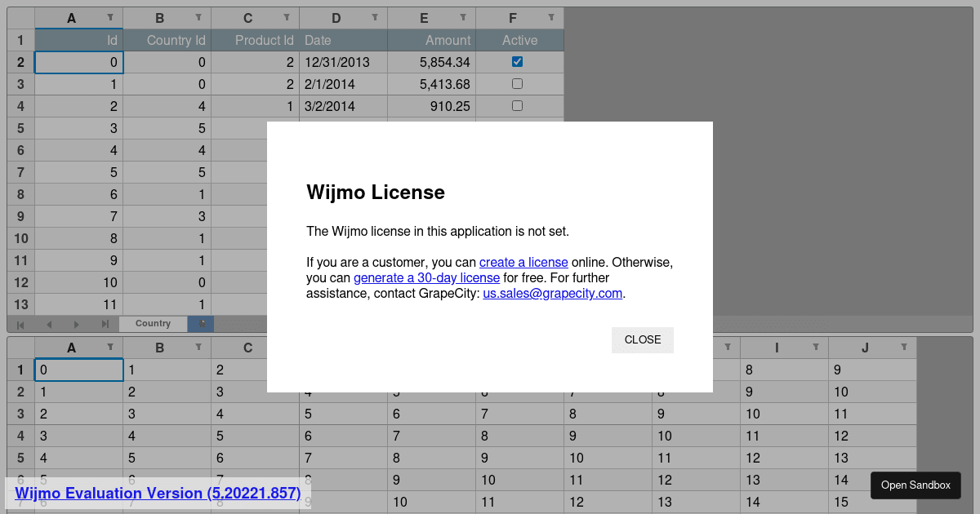Enable the Active checkbox in row 4
Image resolution: width=980 pixels, height=514 pixels.
coord(517,105)
